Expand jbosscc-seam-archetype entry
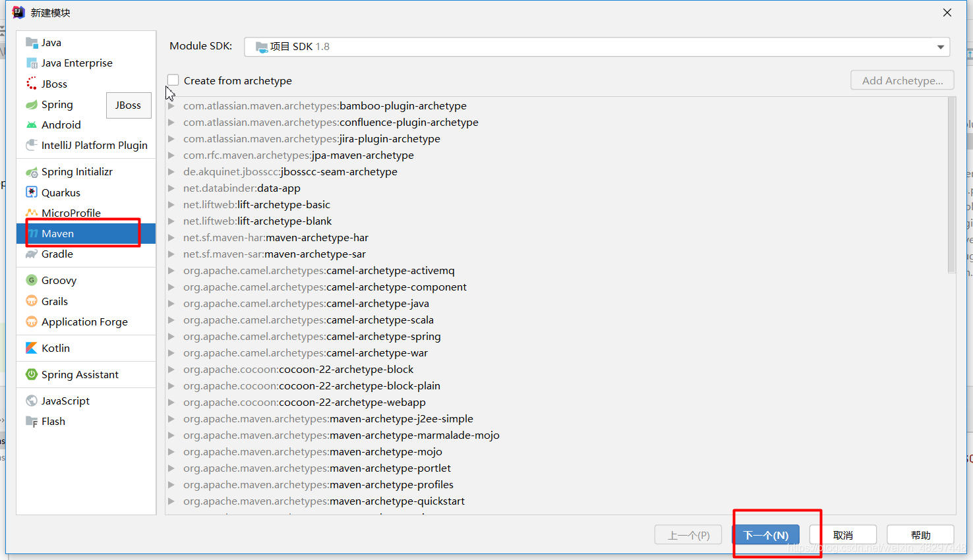 pyautogui.click(x=171, y=172)
